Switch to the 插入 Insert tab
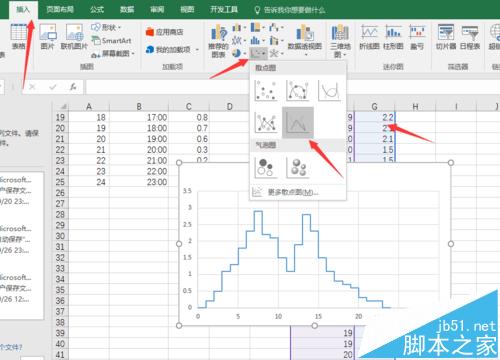The width and height of the screenshot is (500, 360). coord(23,9)
